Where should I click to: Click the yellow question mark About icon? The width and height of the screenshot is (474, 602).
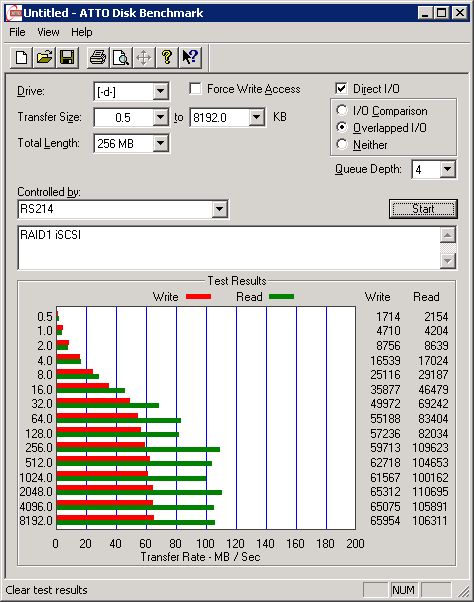pyautogui.click(x=167, y=58)
